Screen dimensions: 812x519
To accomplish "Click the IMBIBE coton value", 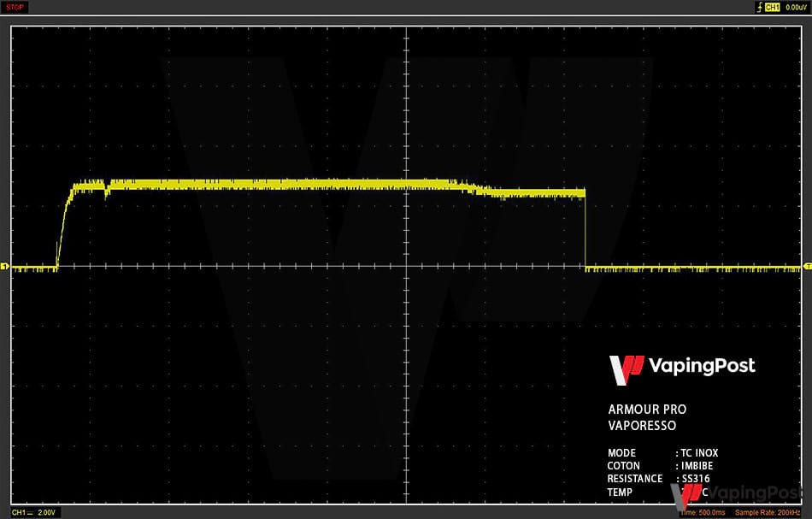I will tap(697, 466).
